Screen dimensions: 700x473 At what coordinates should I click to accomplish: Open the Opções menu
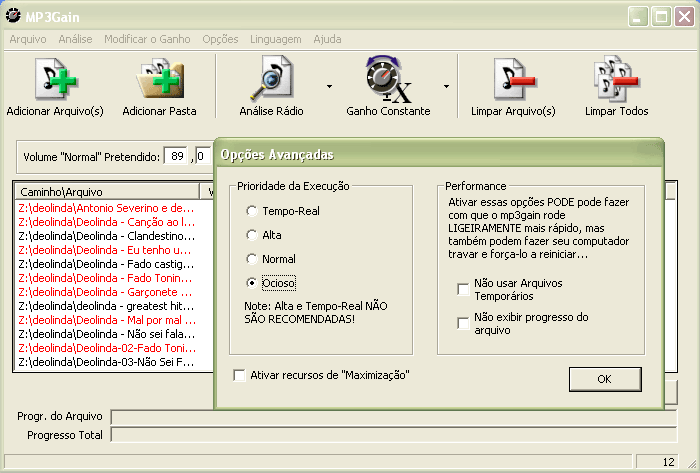(220, 39)
